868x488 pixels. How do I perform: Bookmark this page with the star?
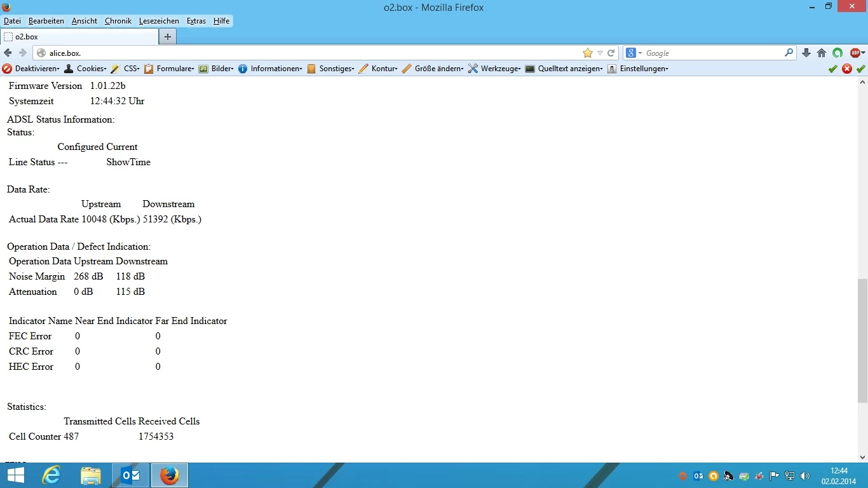588,53
